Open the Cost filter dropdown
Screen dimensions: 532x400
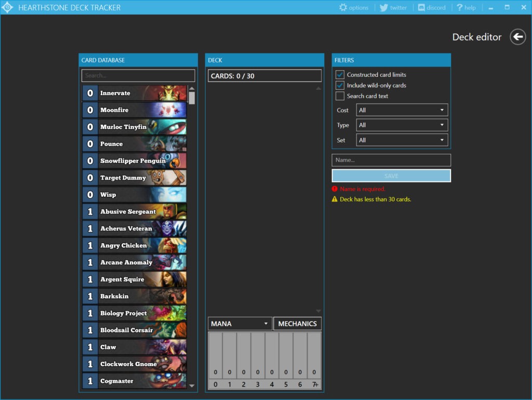tap(402, 110)
